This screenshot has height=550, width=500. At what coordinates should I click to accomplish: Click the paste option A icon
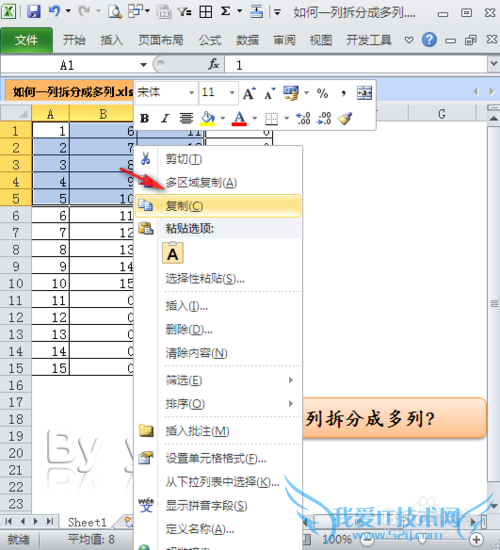[x=173, y=253]
